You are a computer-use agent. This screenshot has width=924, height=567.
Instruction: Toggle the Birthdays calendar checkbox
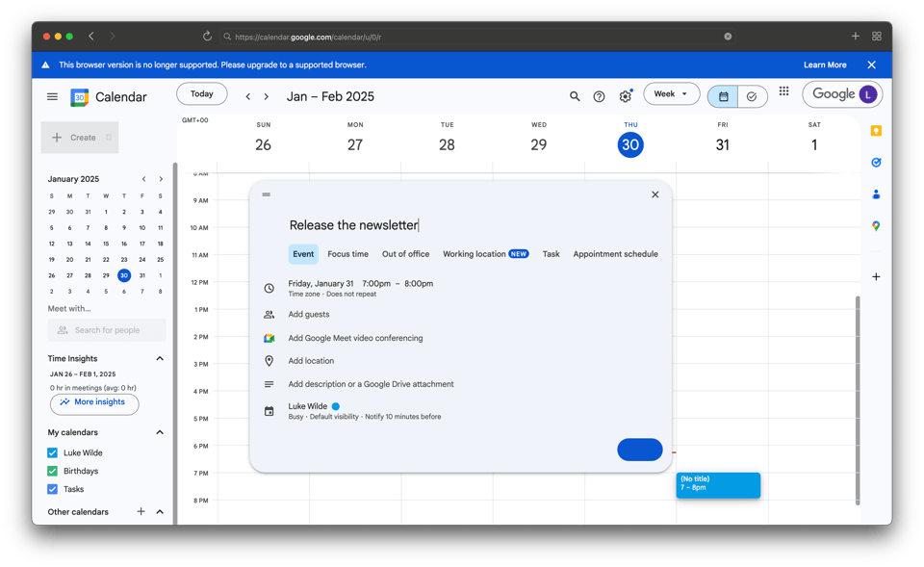coord(53,471)
